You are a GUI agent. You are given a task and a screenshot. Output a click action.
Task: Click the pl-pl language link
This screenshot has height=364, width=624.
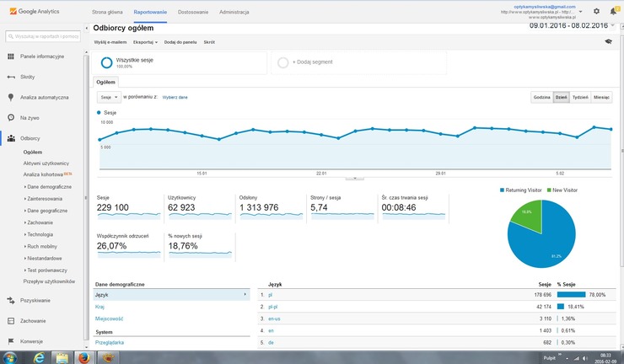click(x=272, y=307)
